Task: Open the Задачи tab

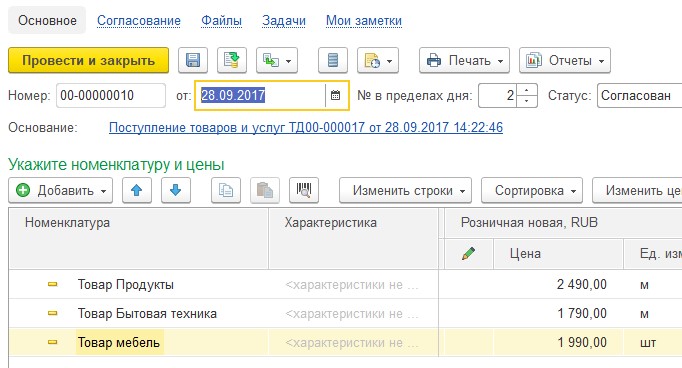Action: 284,20
